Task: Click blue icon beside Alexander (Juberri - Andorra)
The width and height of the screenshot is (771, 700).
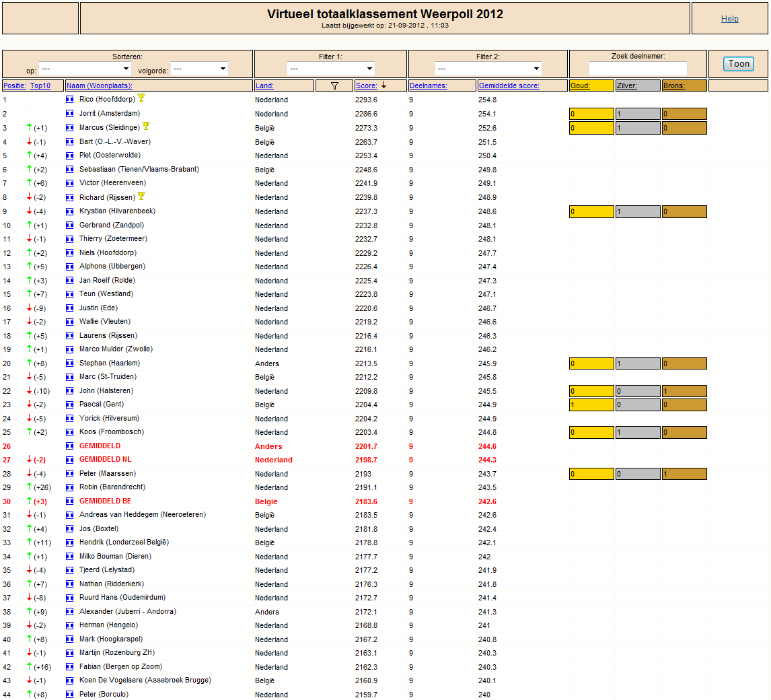Action: [x=70, y=612]
